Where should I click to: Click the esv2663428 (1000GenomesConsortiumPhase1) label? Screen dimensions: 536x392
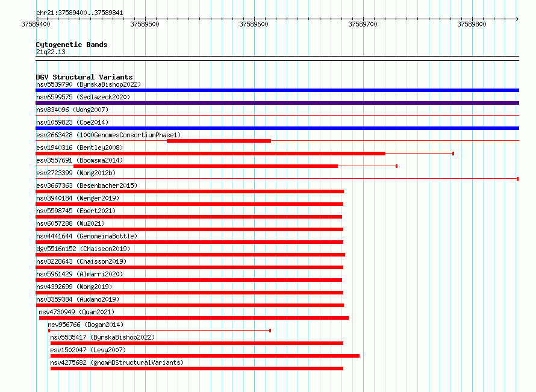tap(108, 135)
